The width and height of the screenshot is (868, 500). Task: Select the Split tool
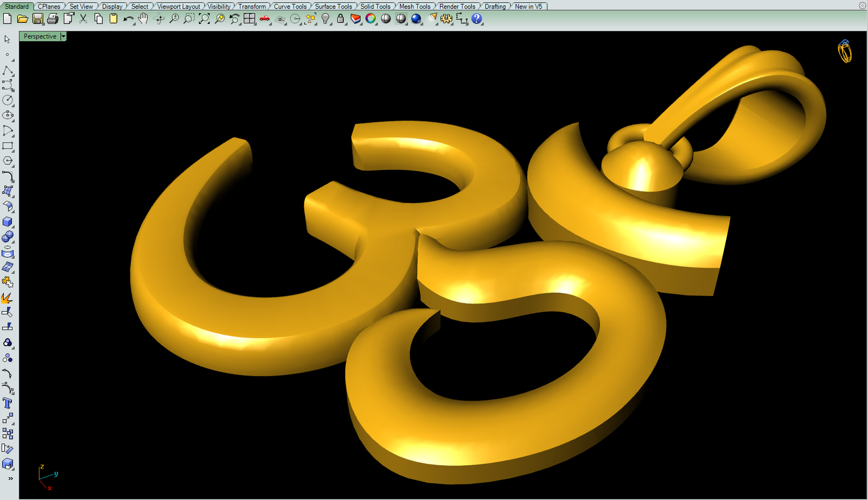(x=8, y=327)
